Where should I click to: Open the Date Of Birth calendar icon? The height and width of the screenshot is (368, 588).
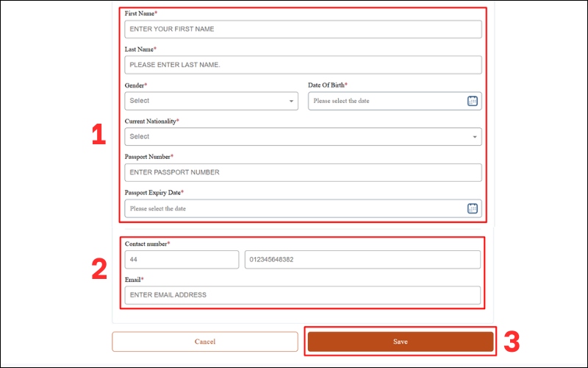pos(473,101)
